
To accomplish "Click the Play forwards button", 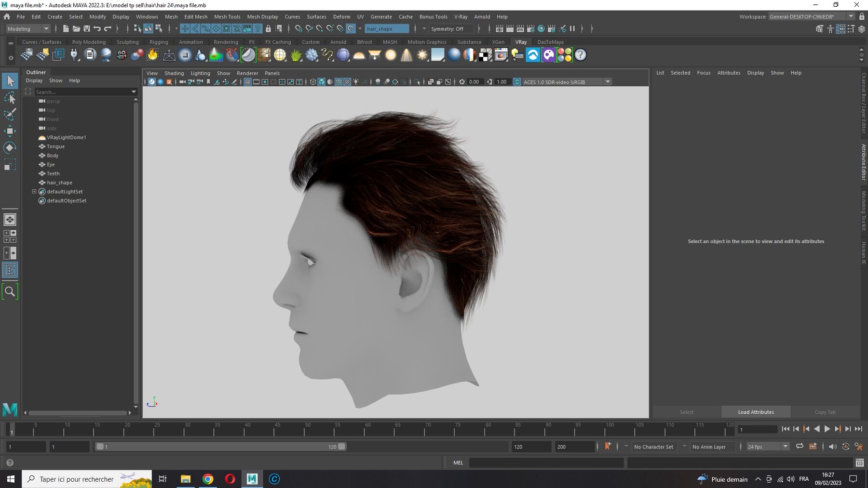I will click(827, 429).
